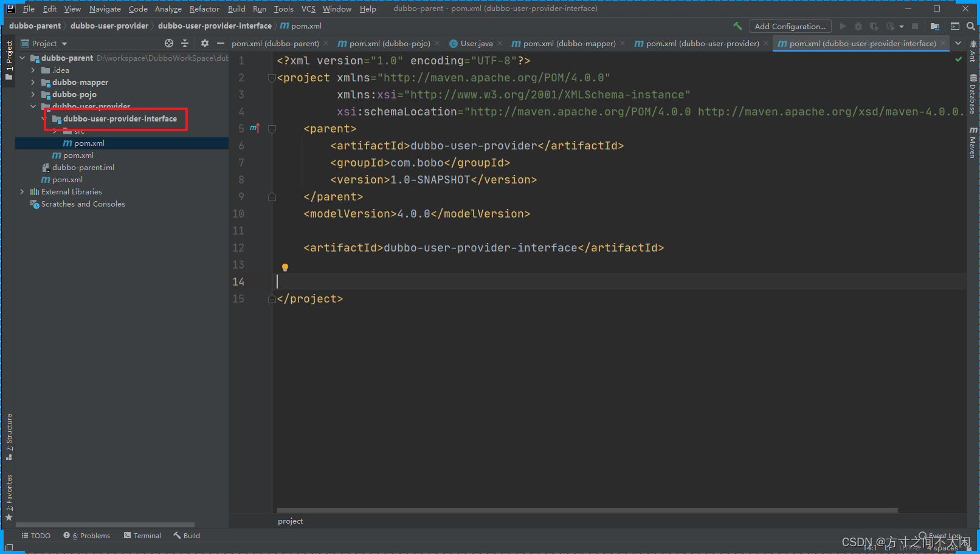Switch to the User.java tab
980x554 pixels.
[475, 43]
